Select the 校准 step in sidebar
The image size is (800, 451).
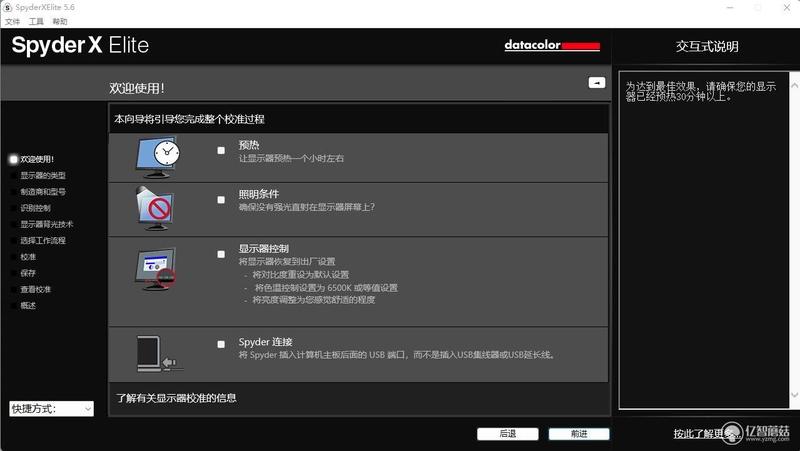click(28, 257)
